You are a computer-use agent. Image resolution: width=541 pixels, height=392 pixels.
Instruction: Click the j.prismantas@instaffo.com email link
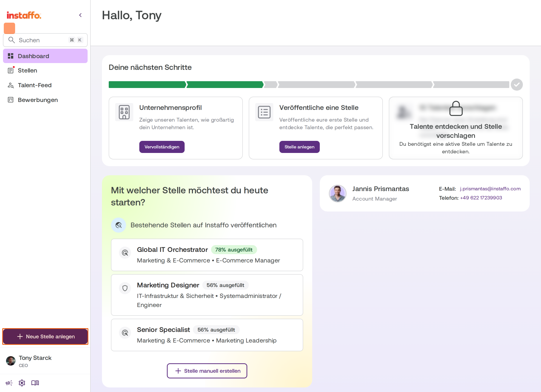click(490, 189)
